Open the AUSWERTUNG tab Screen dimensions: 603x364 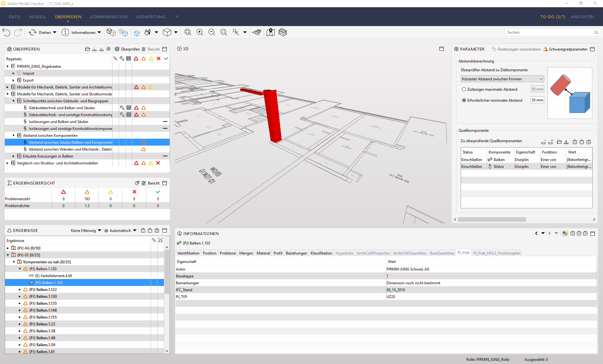click(x=151, y=17)
